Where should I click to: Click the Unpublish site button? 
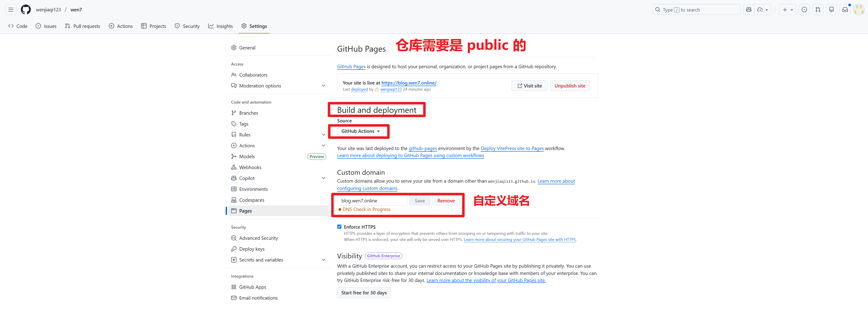pos(569,86)
